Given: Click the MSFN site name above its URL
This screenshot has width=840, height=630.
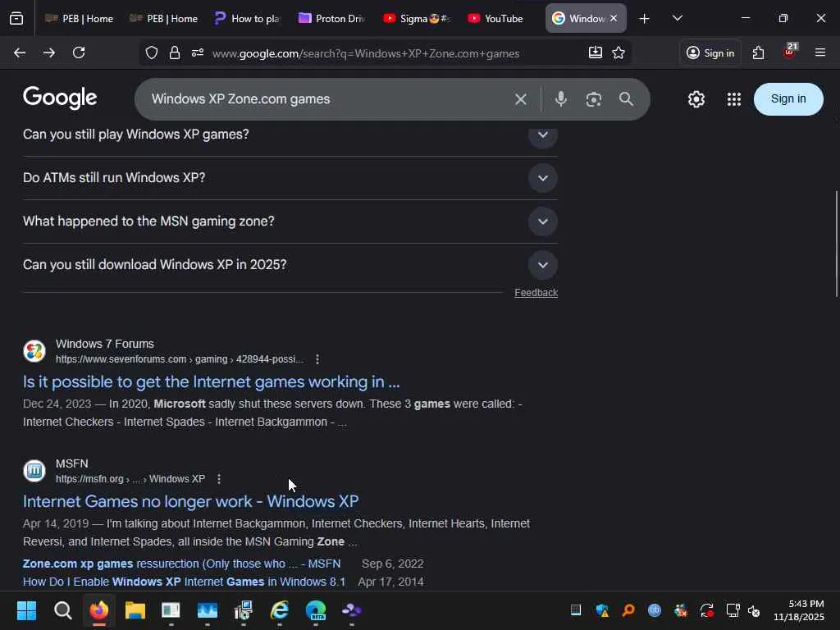Looking at the screenshot, I should (x=72, y=464).
